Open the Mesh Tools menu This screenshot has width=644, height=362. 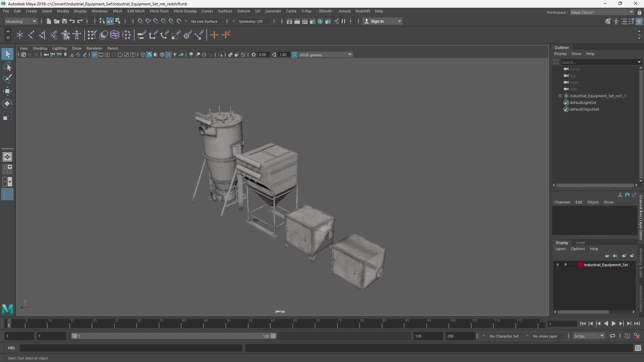159,11
